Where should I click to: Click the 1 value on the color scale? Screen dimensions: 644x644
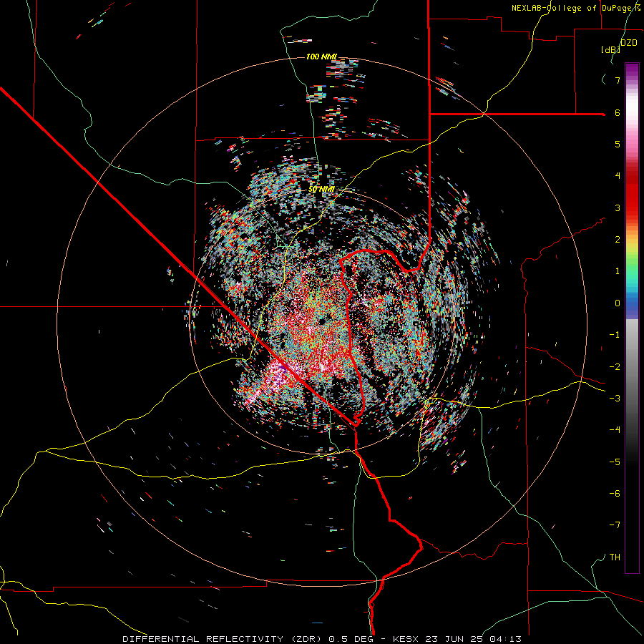(x=618, y=271)
